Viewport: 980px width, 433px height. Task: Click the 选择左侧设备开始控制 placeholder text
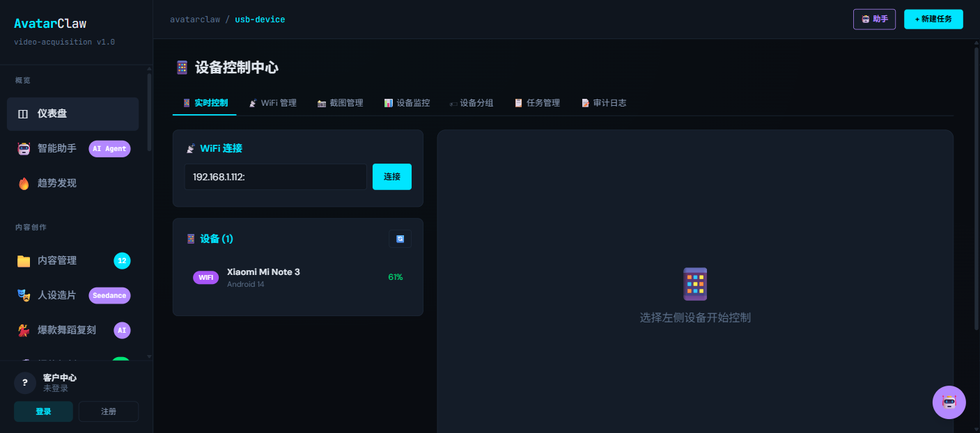695,317
